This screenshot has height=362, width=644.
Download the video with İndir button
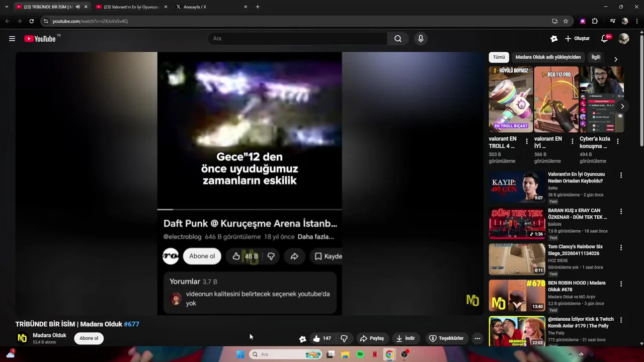406,338
